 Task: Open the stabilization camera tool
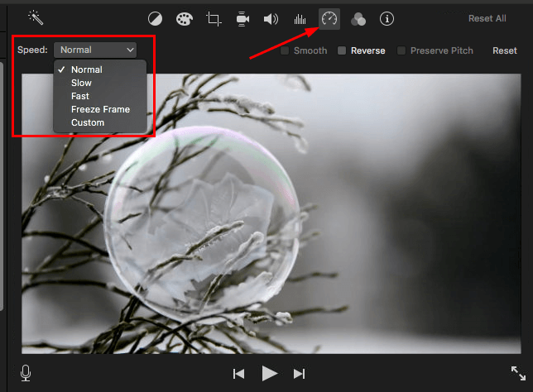point(242,19)
